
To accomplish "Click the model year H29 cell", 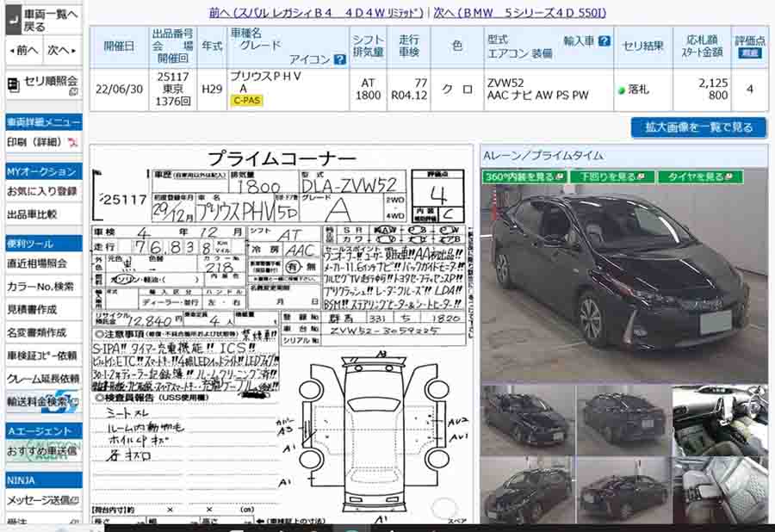I will [212, 90].
